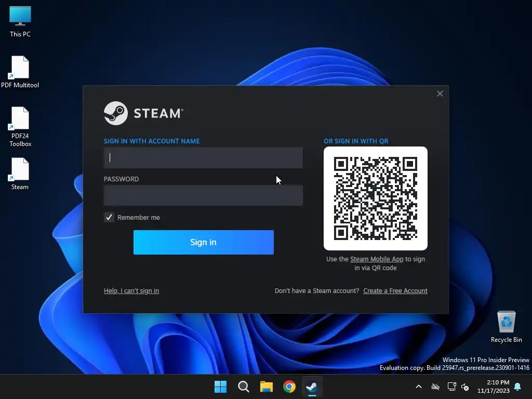
Task: Open the Windows Start menu
Action: click(x=220, y=387)
